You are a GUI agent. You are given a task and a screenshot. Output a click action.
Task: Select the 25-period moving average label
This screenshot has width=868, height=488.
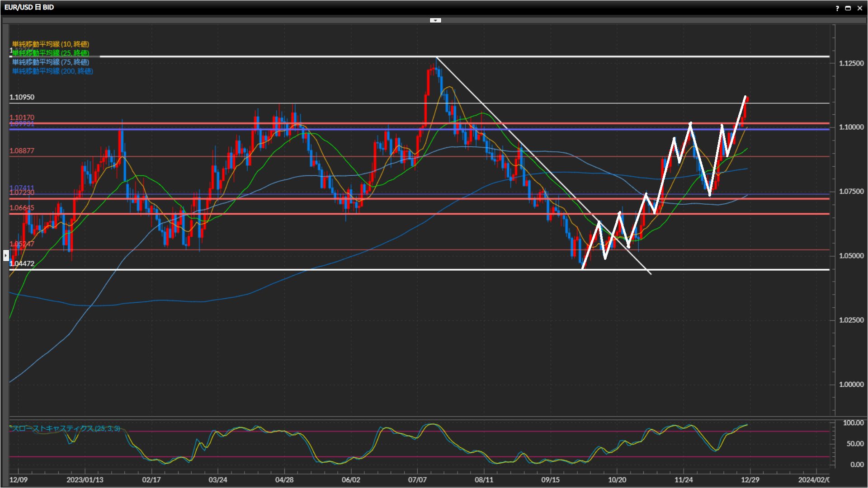click(51, 53)
